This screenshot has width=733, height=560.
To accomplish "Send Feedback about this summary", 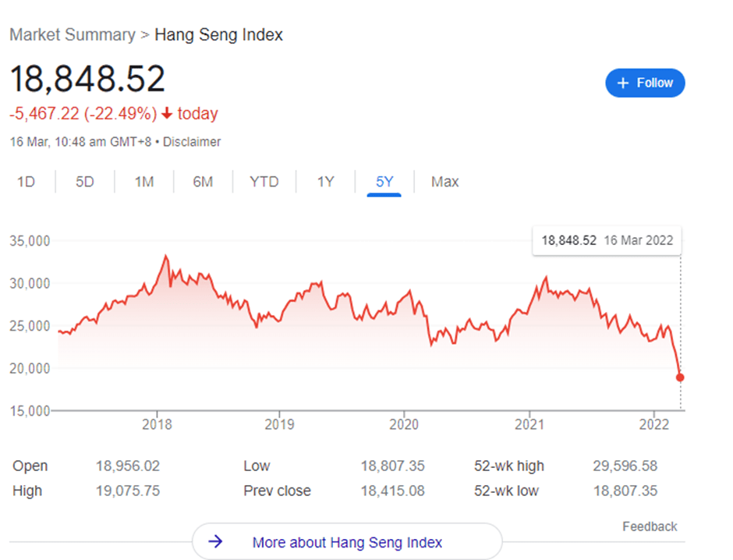I will tap(650, 526).
